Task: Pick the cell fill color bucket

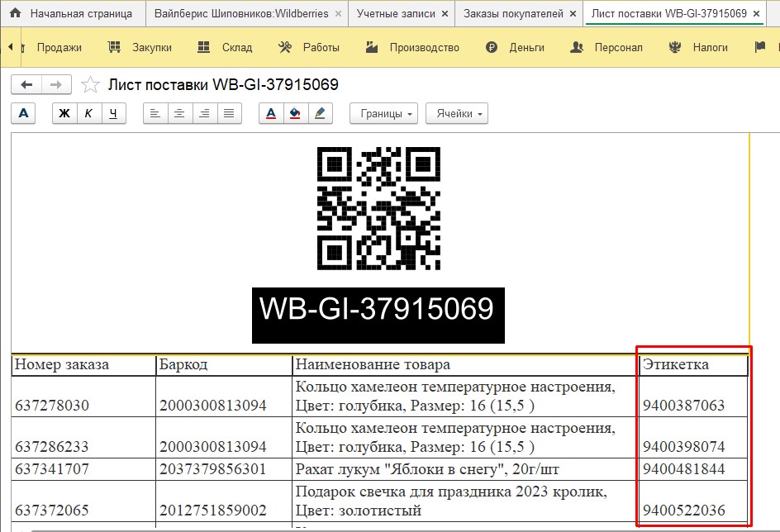Action: pos(296,113)
